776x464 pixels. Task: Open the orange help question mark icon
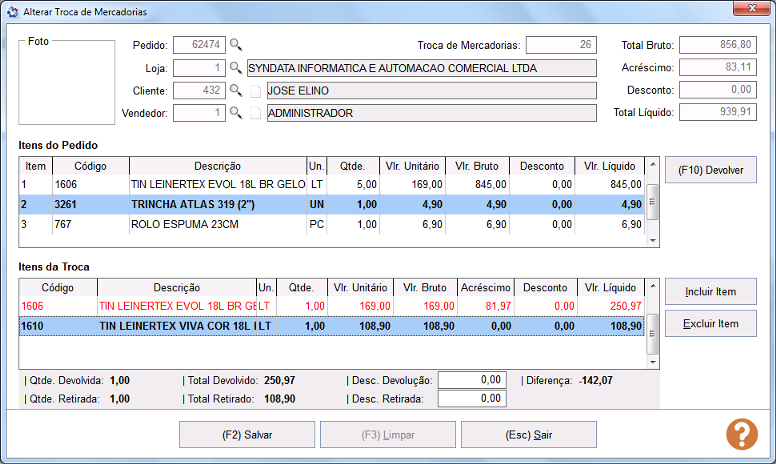click(741, 434)
